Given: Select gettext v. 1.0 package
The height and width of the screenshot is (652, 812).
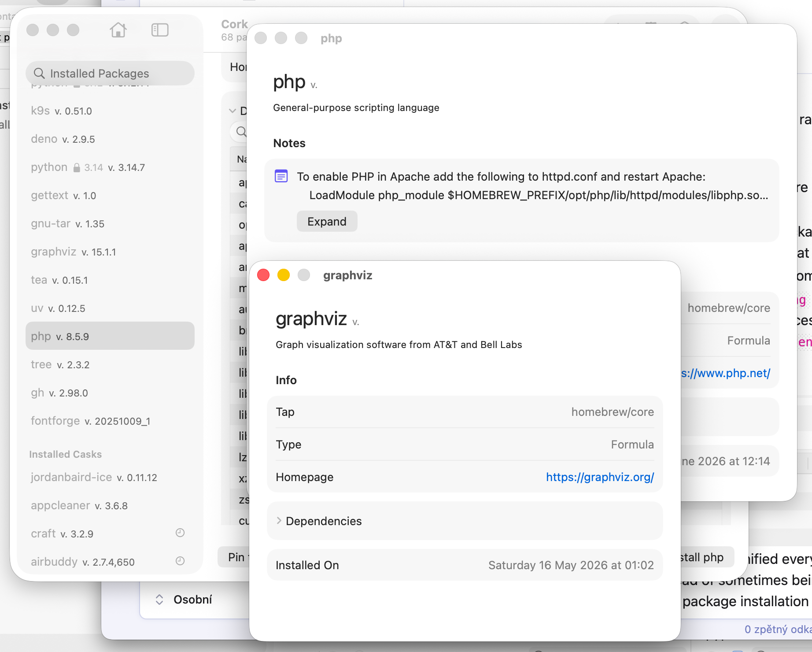Looking at the screenshot, I should point(110,195).
